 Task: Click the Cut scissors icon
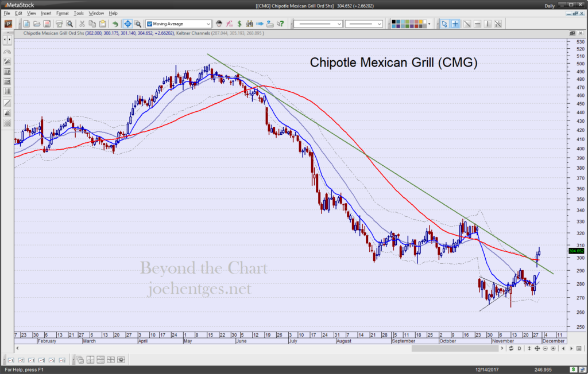click(82, 24)
